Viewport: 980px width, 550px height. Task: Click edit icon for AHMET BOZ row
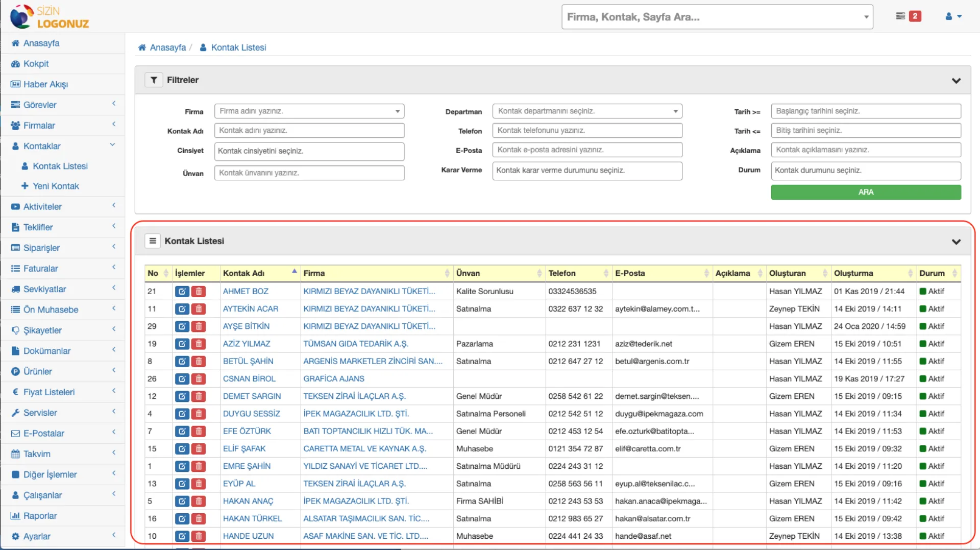[x=182, y=292]
